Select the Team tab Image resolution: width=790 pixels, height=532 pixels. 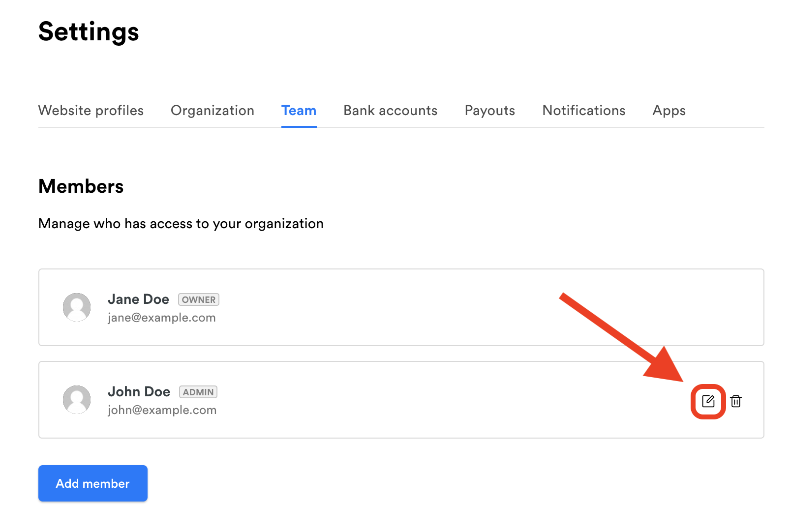pyautogui.click(x=299, y=111)
